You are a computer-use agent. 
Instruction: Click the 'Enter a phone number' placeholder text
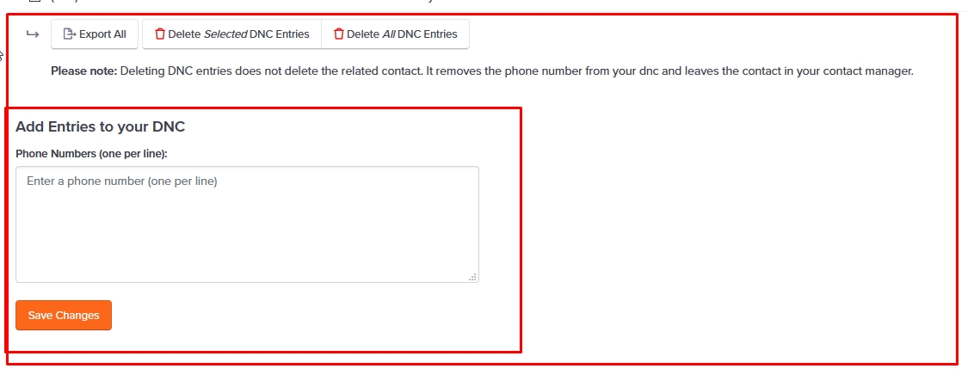tap(122, 181)
